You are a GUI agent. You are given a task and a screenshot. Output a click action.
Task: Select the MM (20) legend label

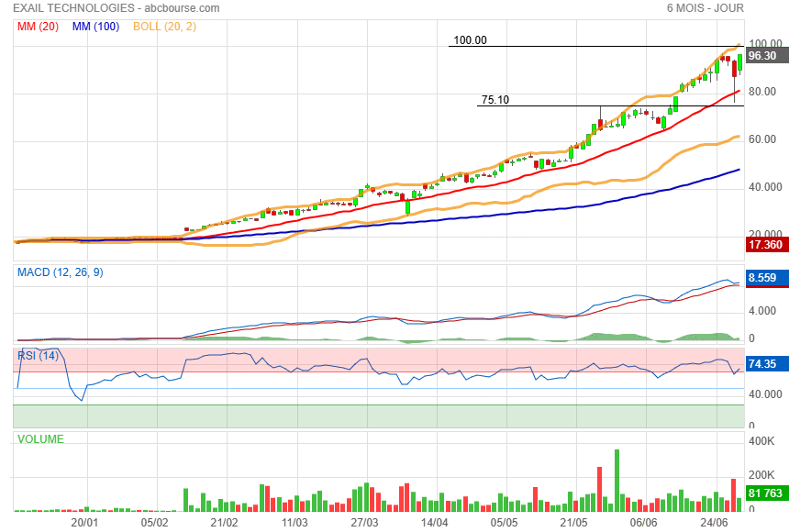38,27
